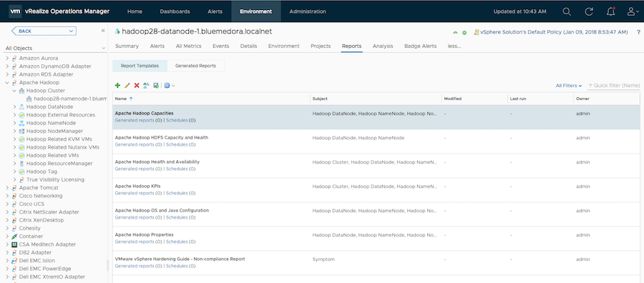Open alert notifications bell
This screenshot has height=283, width=644.
click(x=611, y=11)
